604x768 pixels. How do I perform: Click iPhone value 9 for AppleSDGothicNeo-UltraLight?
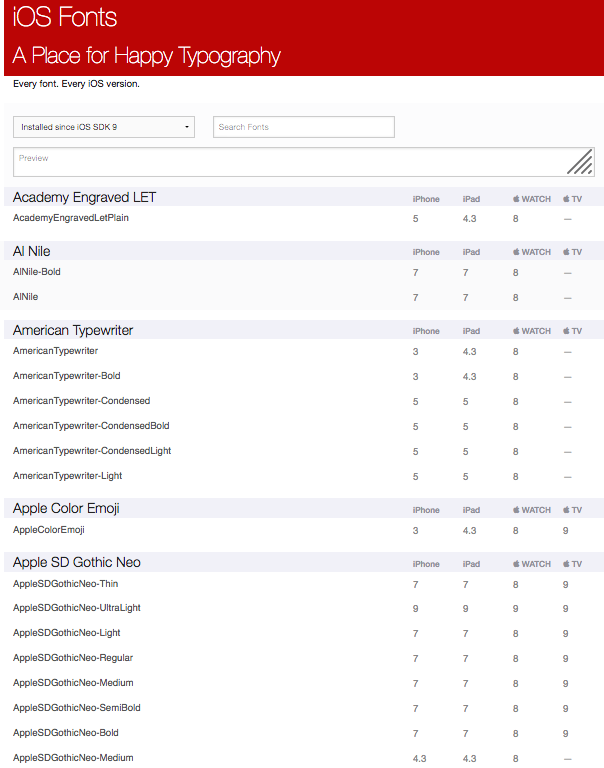(x=415, y=608)
